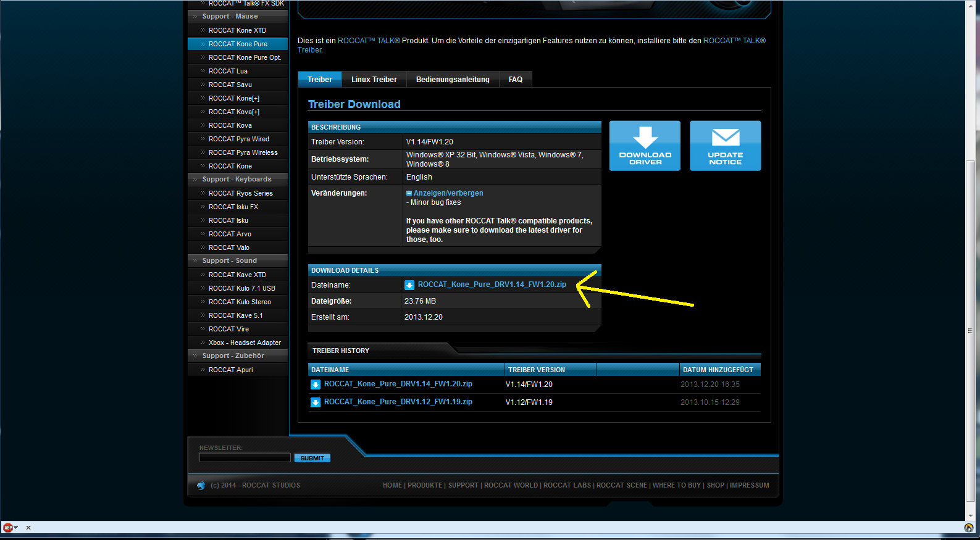Close the add-on bar with X
Screen dimensions: 980x540
pos(28,528)
